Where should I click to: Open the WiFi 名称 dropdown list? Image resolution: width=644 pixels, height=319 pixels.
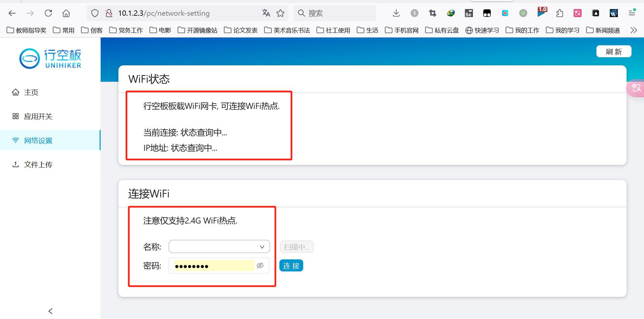pos(219,247)
